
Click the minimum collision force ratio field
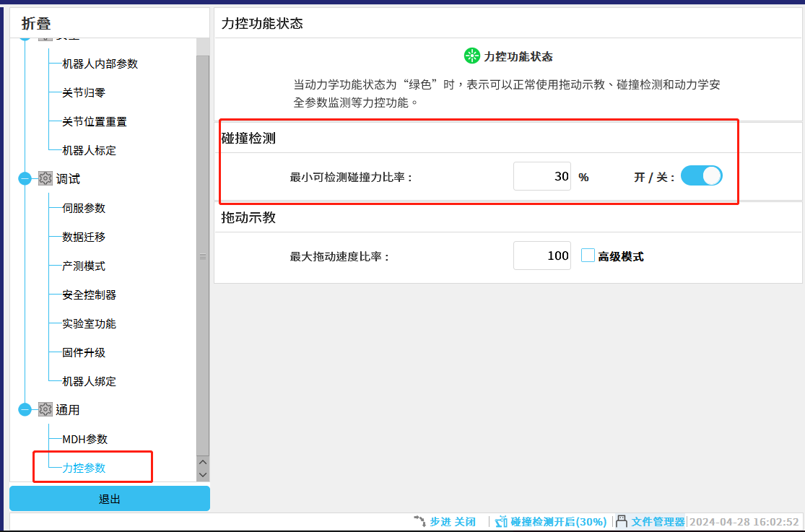point(542,176)
